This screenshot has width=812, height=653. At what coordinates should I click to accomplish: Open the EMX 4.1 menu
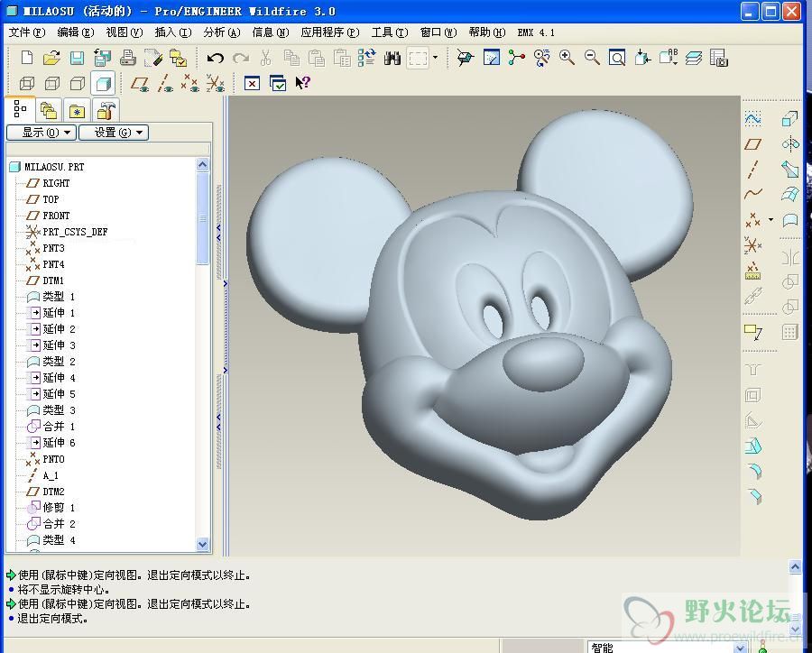point(536,32)
